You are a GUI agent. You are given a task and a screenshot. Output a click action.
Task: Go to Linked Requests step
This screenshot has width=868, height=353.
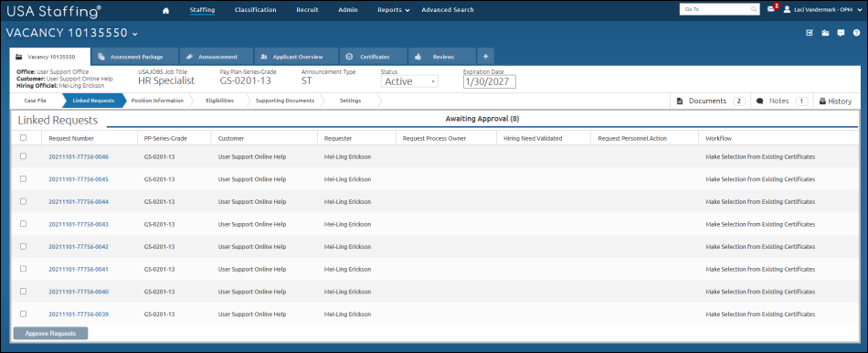[x=93, y=101]
